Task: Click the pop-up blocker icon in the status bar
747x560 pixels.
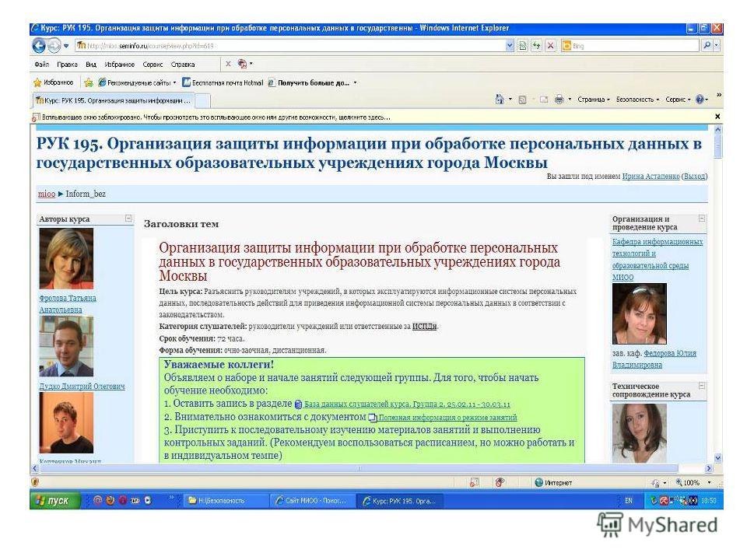Action: click(474, 482)
